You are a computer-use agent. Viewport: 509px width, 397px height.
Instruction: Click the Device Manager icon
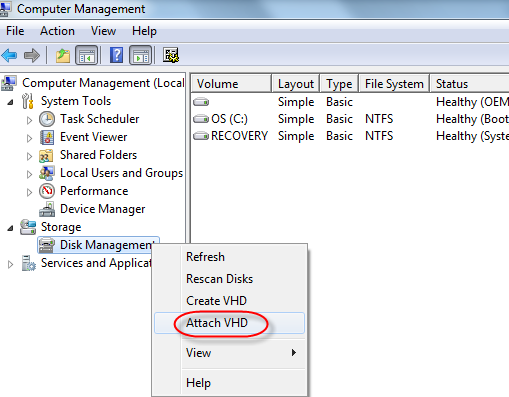click(47, 209)
